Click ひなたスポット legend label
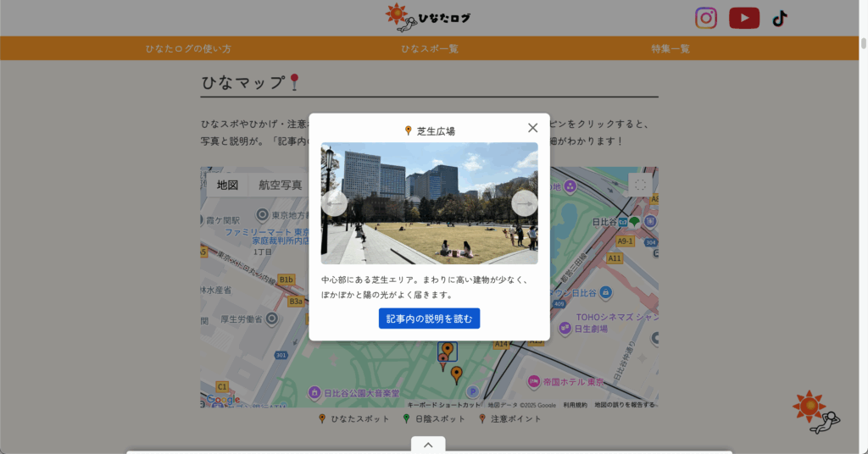868x454 pixels. (359, 418)
